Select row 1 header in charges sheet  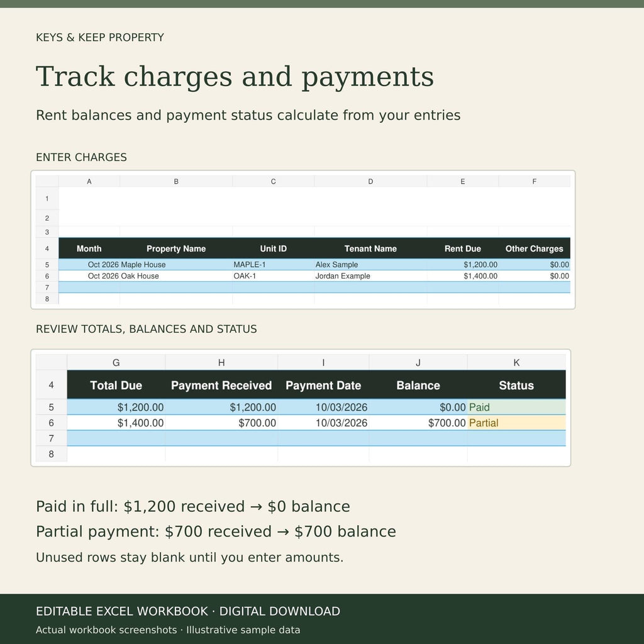[47, 198]
